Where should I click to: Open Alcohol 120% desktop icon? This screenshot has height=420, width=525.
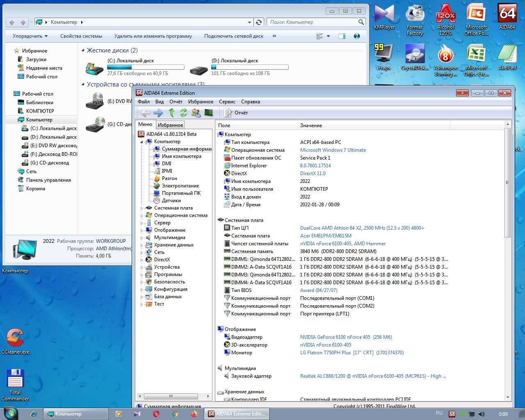(x=445, y=20)
